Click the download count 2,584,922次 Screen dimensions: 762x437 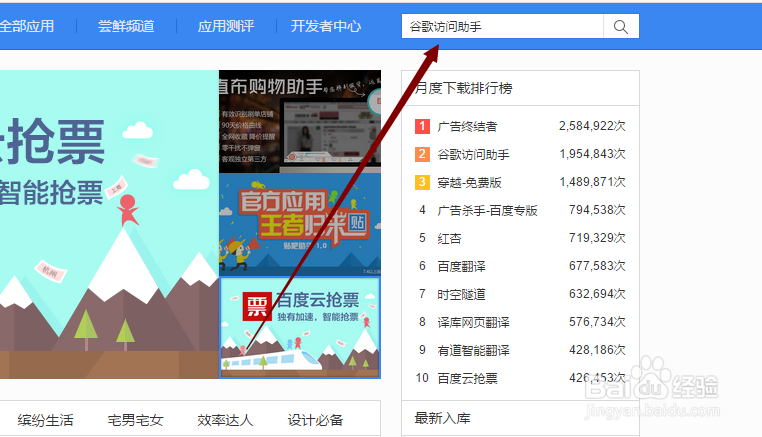pos(592,126)
